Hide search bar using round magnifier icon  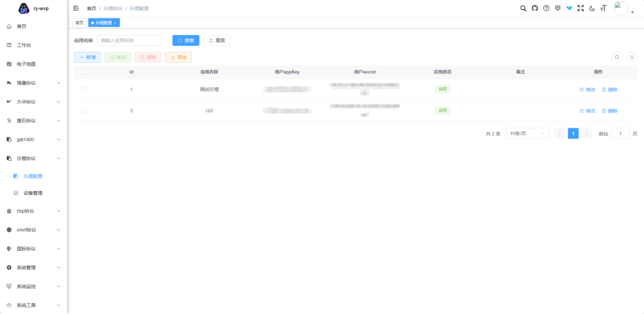[x=617, y=57]
